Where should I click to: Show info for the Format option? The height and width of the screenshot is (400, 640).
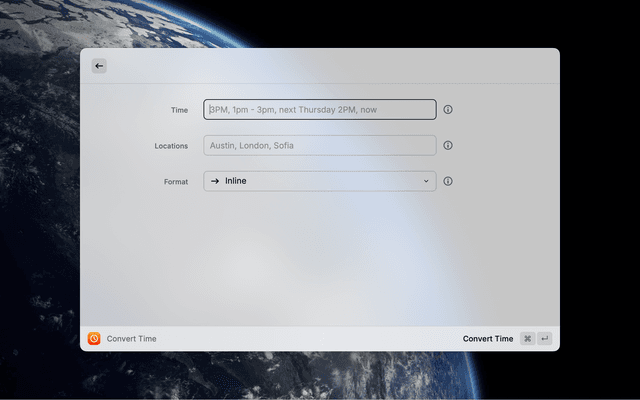pos(448,181)
